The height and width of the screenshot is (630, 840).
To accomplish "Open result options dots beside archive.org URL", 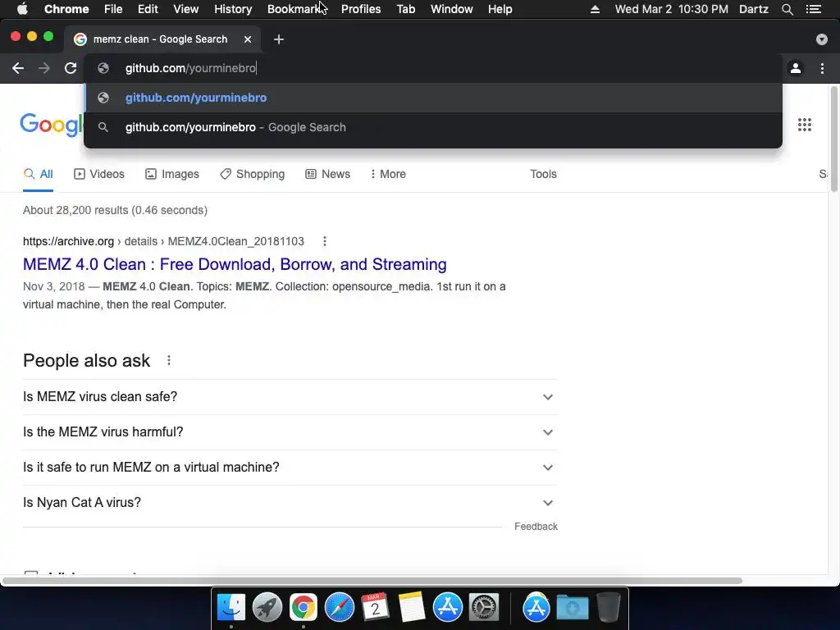I will click(x=325, y=241).
